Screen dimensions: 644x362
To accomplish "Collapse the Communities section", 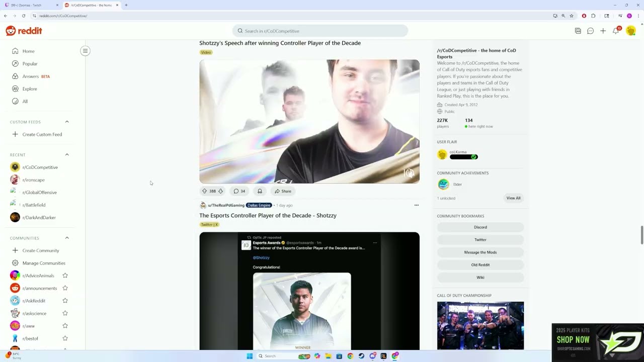I will (67, 238).
